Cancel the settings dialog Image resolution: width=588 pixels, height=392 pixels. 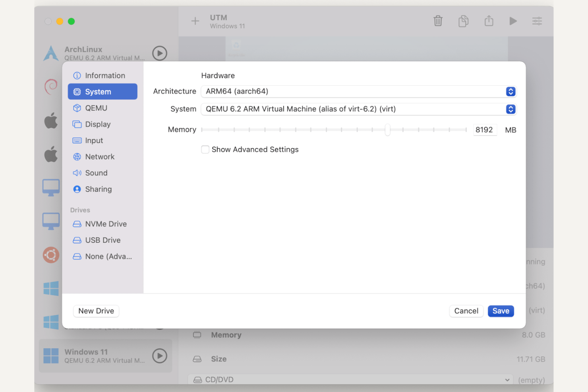point(466,311)
